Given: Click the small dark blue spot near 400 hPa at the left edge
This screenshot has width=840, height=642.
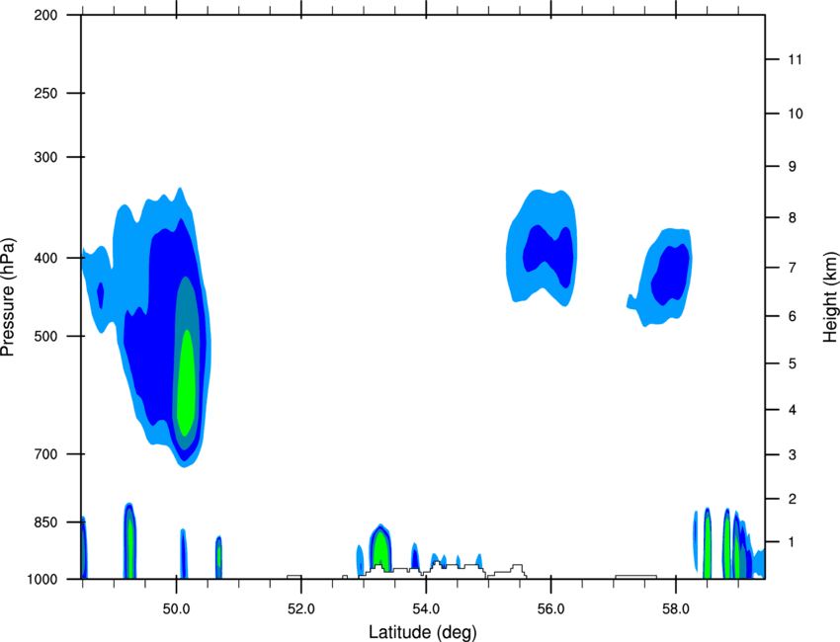Looking at the screenshot, I should click(x=100, y=294).
